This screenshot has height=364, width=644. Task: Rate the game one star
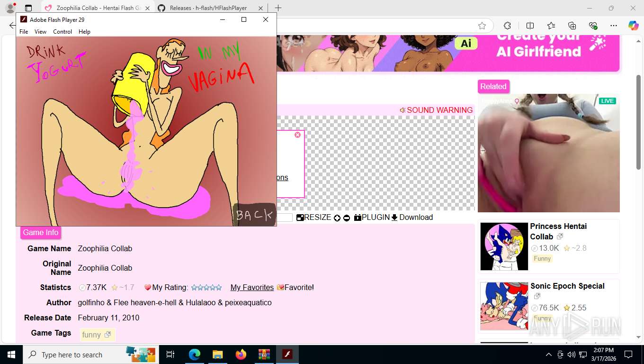[194, 288]
